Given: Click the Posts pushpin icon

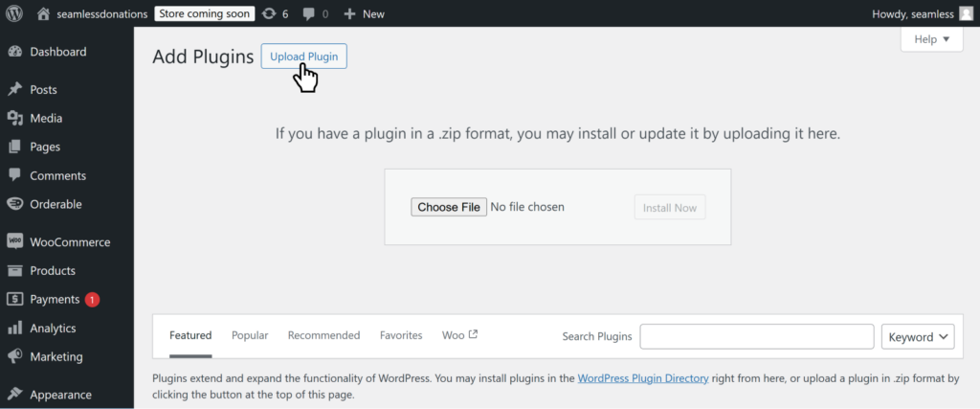Looking at the screenshot, I should [15, 89].
